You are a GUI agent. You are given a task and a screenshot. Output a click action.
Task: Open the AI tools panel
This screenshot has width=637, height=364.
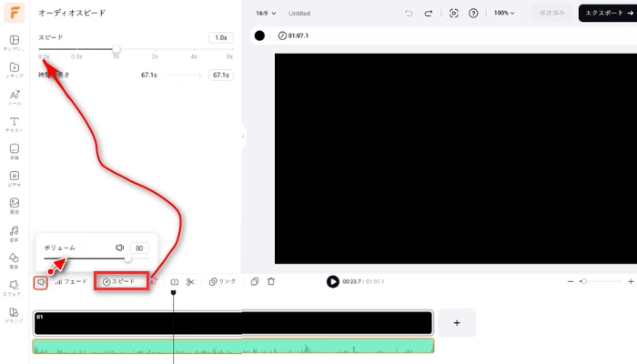pyautogui.click(x=15, y=97)
